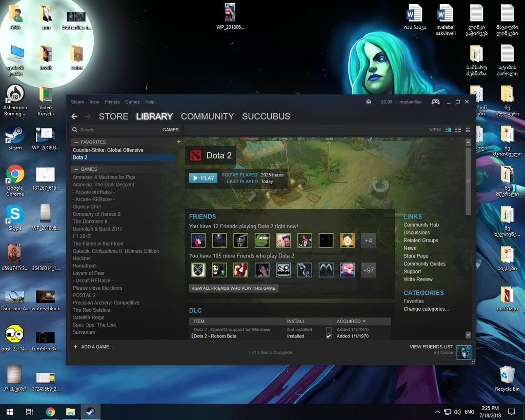The height and width of the screenshot is (420, 525).
Task: Switch to the Community tab
Action: [207, 116]
